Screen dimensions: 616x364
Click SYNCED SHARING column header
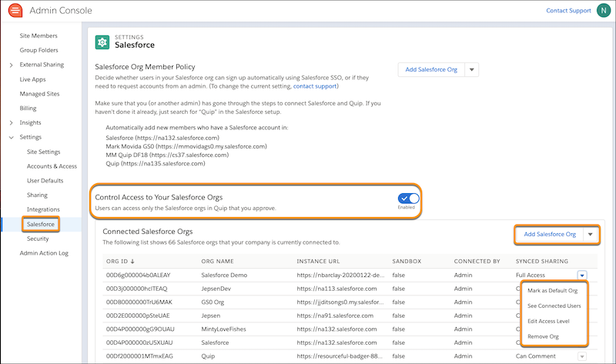click(542, 262)
